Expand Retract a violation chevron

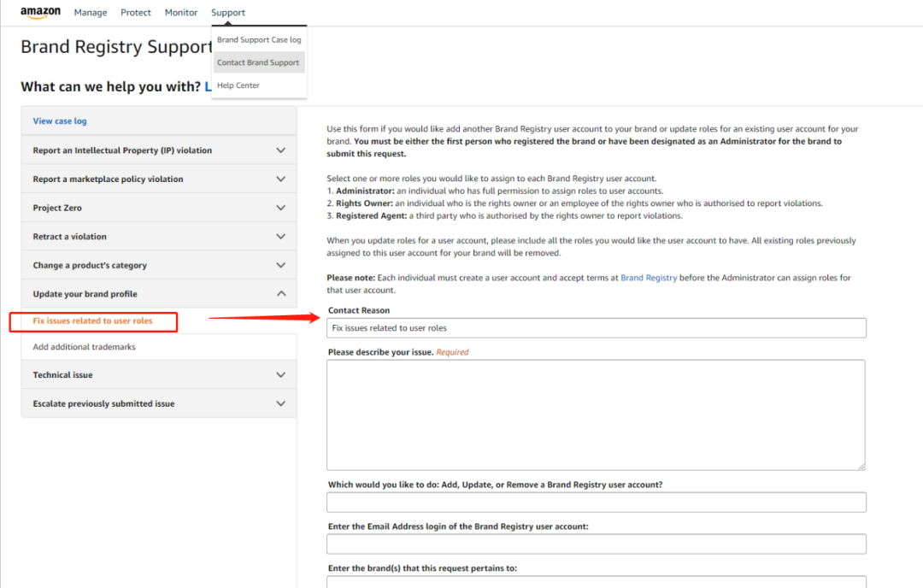coord(281,237)
